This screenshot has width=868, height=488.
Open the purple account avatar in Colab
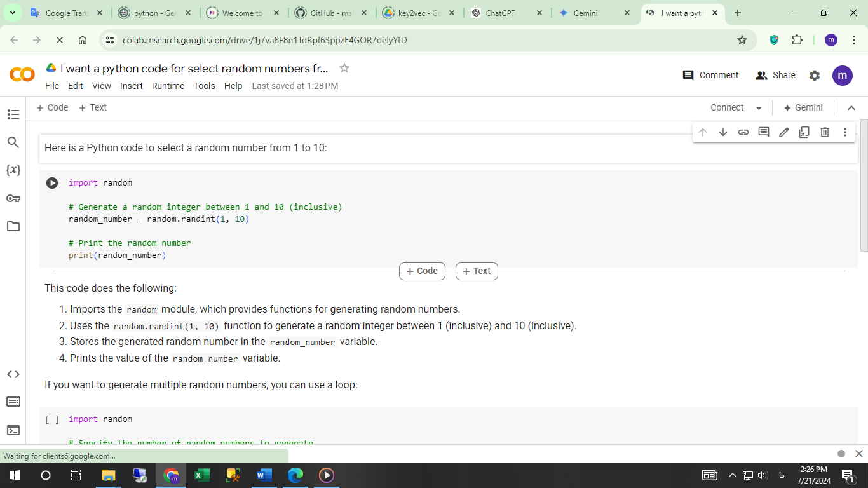(x=843, y=75)
